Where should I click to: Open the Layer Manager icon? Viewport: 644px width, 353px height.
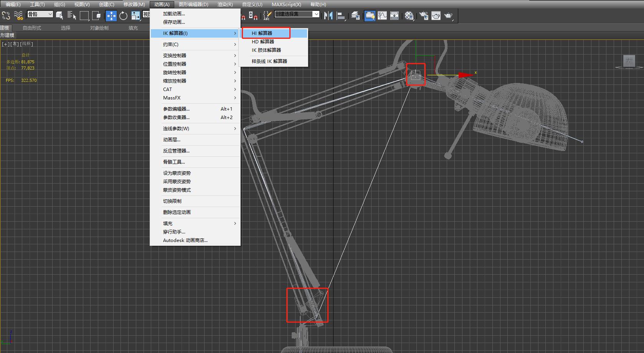[x=355, y=15]
